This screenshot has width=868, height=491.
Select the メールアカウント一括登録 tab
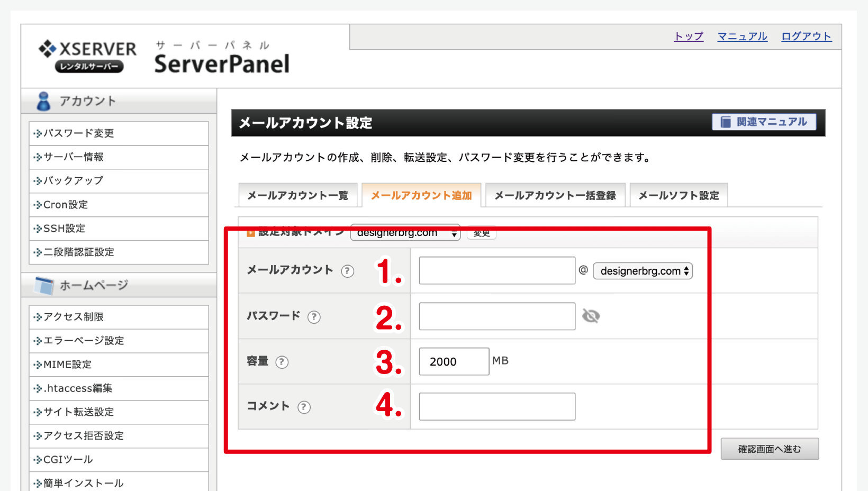tap(555, 195)
